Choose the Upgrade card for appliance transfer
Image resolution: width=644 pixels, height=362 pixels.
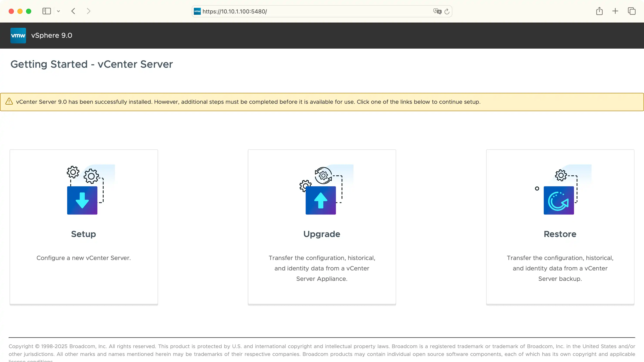pyautogui.click(x=322, y=227)
